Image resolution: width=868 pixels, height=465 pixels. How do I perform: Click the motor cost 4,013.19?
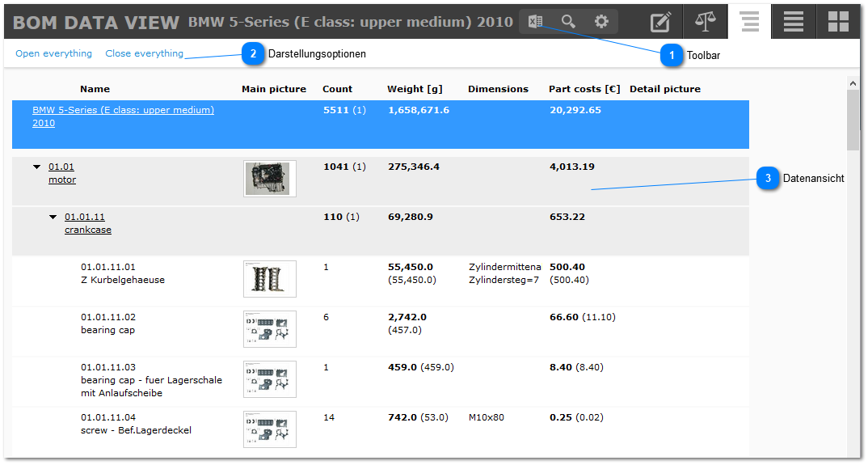click(x=572, y=167)
